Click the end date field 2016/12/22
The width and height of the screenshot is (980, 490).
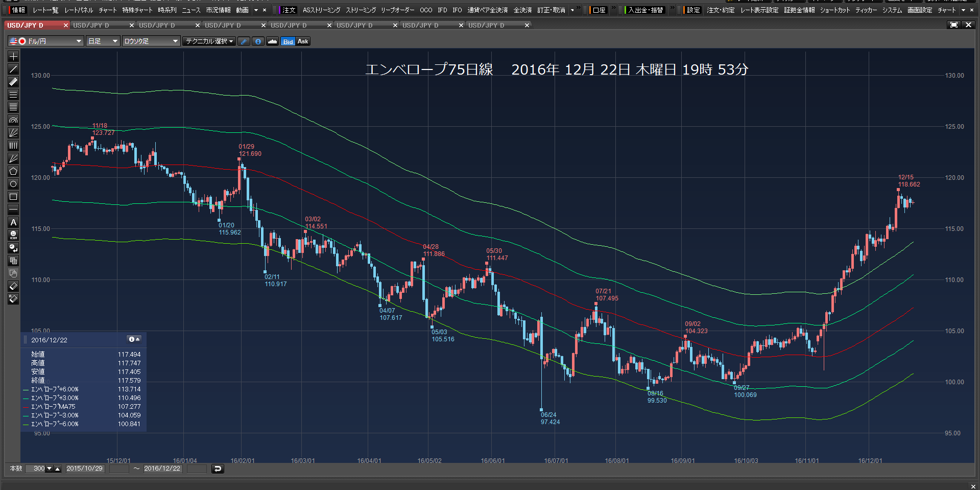pos(162,469)
